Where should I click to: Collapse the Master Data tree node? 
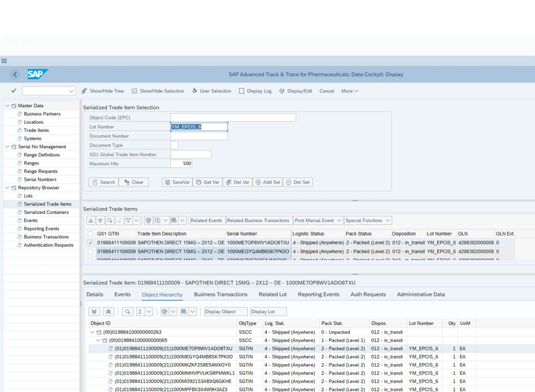click(x=7, y=106)
